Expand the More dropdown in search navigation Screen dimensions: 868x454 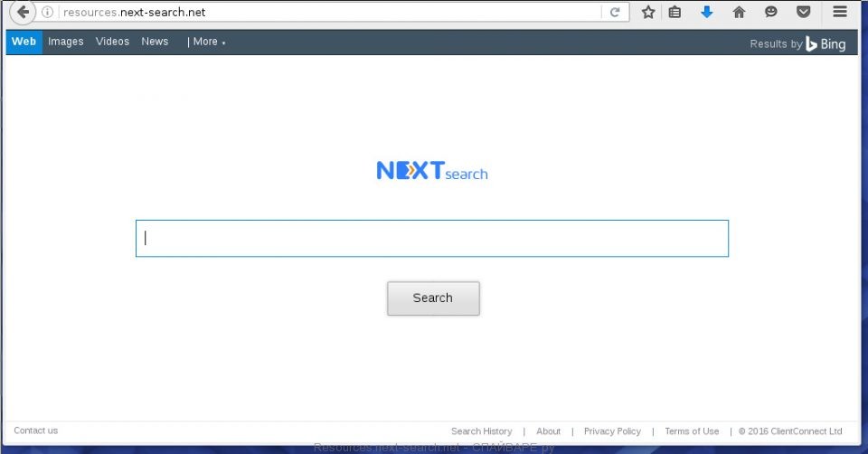[x=206, y=42]
